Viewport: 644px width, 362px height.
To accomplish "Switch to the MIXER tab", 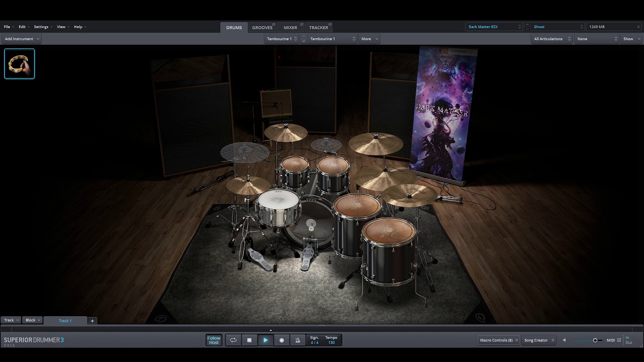I will (290, 28).
